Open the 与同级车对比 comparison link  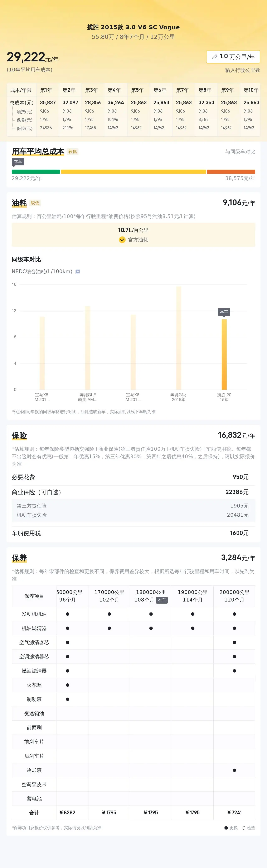(x=240, y=152)
